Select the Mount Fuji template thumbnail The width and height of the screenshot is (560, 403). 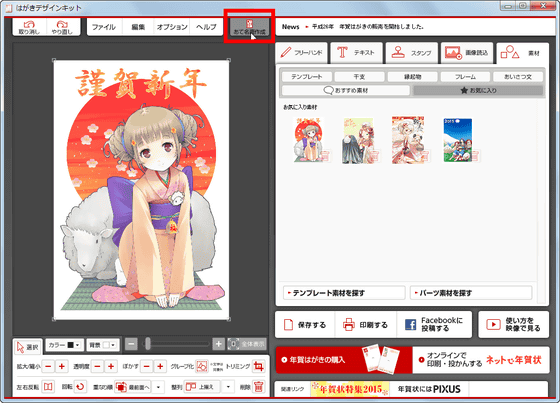tap(458, 140)
